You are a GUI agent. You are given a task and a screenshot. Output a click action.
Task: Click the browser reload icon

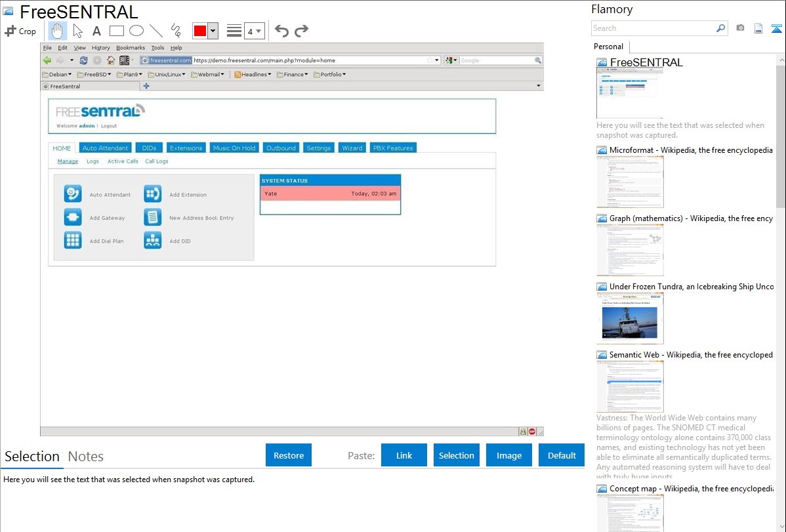click(x=84, y=60)
